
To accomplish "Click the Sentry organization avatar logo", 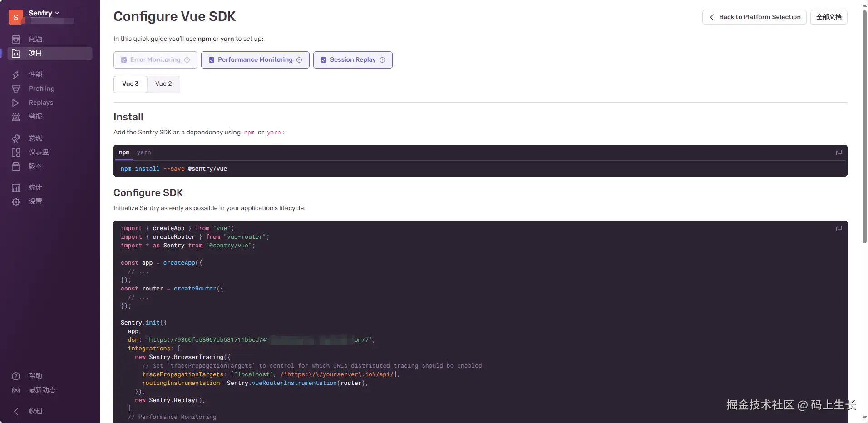I will pos(16,17).
